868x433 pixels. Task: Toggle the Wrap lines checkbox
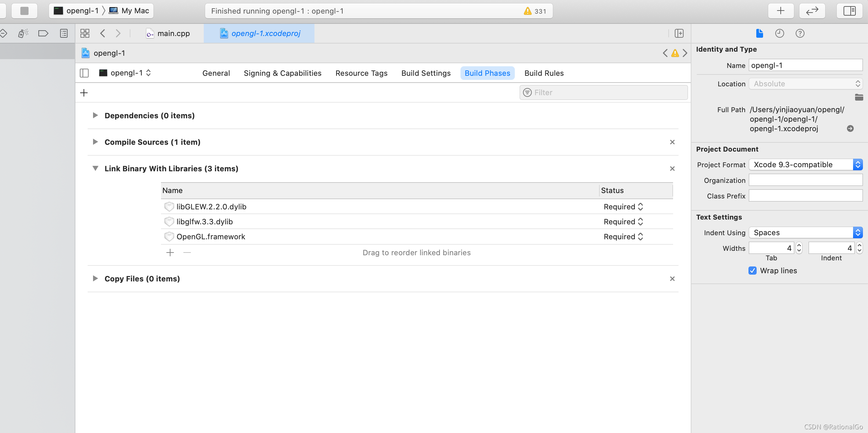tap(753, 271)
